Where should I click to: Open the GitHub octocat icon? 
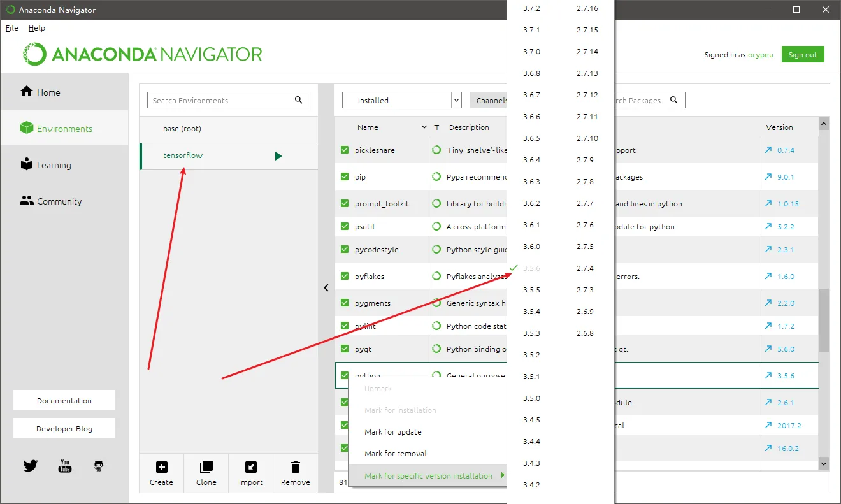(x=99, y=466)
